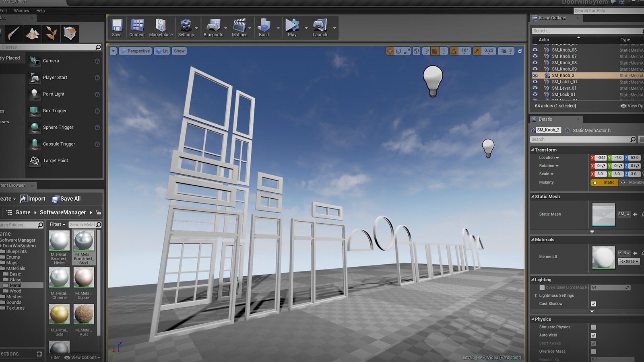Open the Marketplace icon
Image resolution: width=644 pixels, height=362 pixels.
[x=161, y=25]
